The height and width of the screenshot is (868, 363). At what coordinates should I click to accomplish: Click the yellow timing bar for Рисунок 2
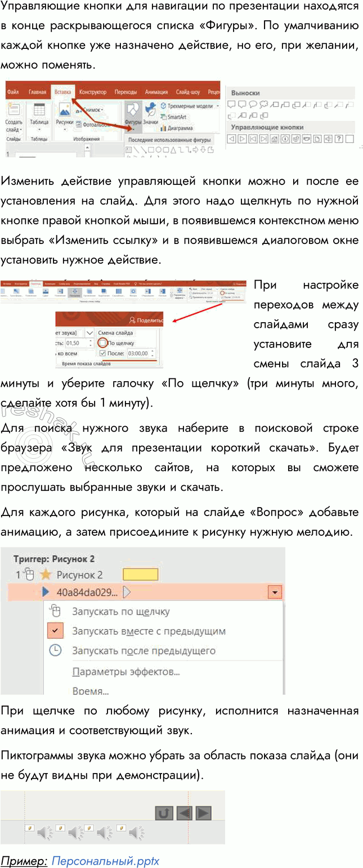[140, 574]
